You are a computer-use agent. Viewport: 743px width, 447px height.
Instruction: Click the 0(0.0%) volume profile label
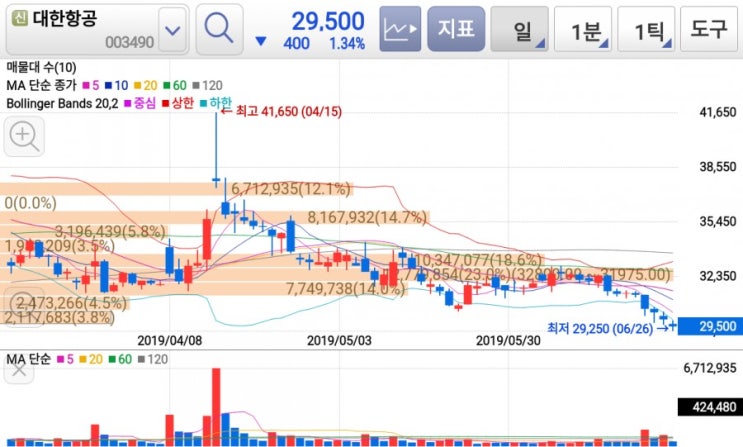pos(30,203)
